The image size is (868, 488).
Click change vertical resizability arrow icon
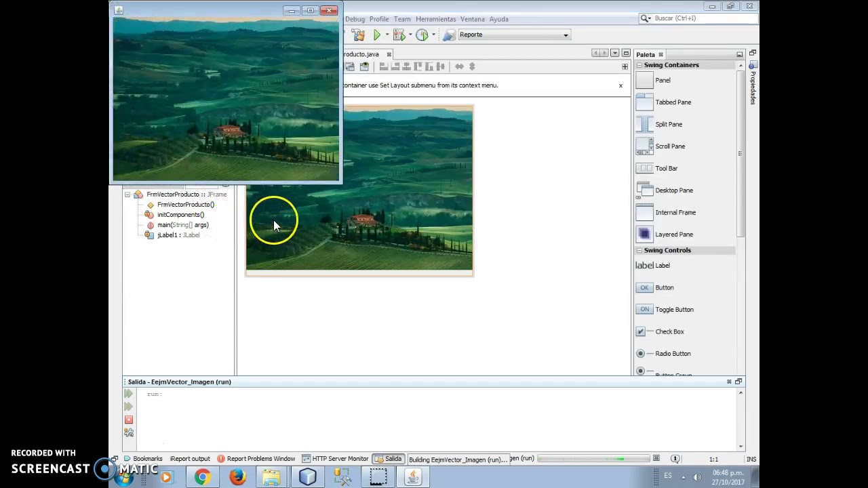(472, 66)
